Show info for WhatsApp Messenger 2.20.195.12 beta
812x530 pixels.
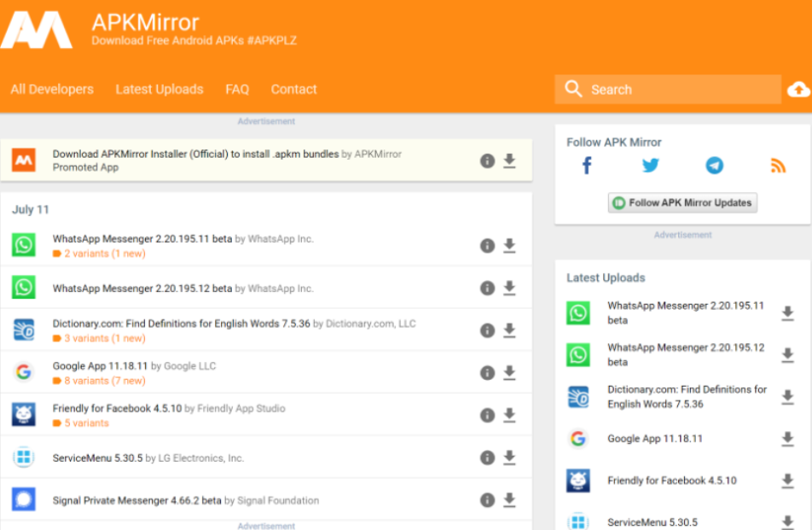[487, 288]
